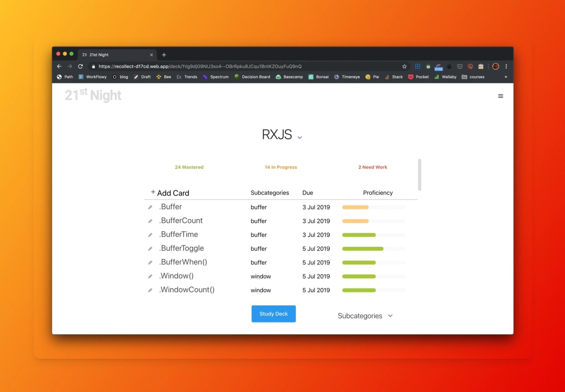Open the Chrome three-dot menu

[506, 66]
